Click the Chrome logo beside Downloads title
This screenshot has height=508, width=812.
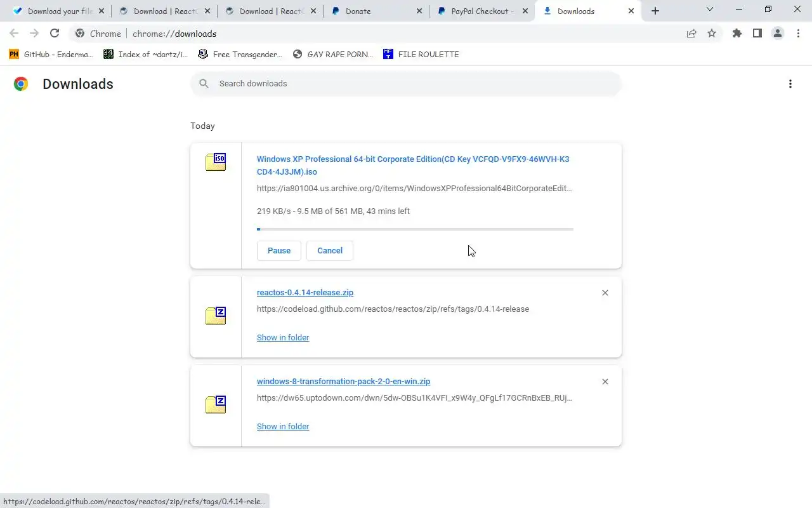point(21,84)
